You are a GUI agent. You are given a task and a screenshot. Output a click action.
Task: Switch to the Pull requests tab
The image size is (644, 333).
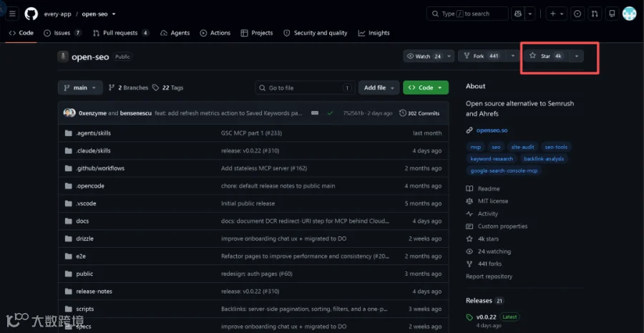tap(121, 33)
